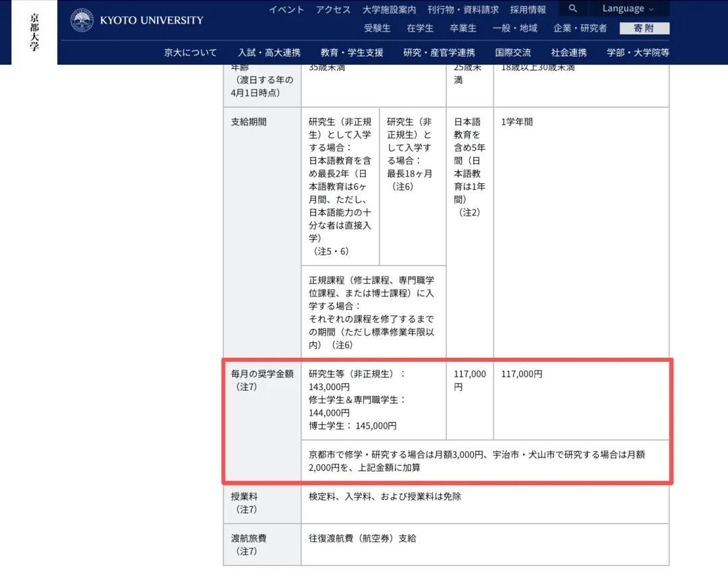728x572 pixels.
Task: Click the vertical 京都大学 logo banner
Action: pyautogui.click(x=34, y=32)
